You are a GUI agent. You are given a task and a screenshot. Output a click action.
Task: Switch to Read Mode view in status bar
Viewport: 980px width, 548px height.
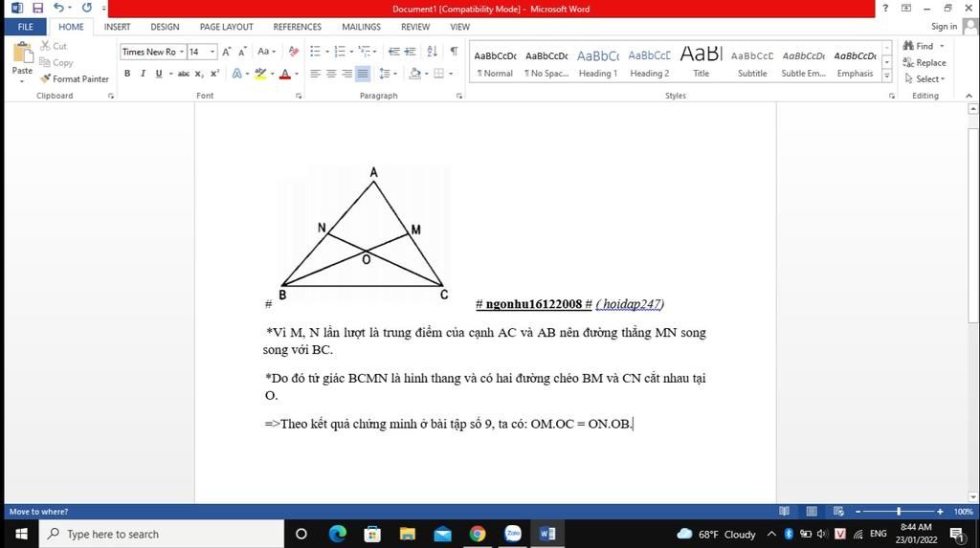784,511
